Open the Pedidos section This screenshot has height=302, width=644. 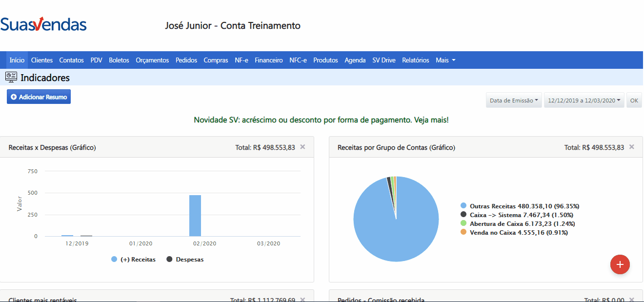coord(186,60)
